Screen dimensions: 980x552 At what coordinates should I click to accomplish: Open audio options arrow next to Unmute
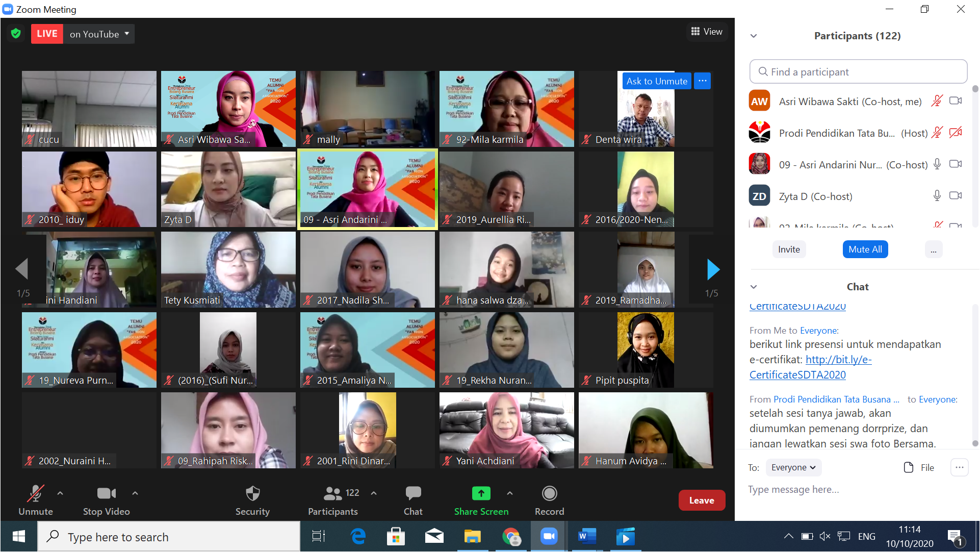pyautogui.click(x=60, y=493)
